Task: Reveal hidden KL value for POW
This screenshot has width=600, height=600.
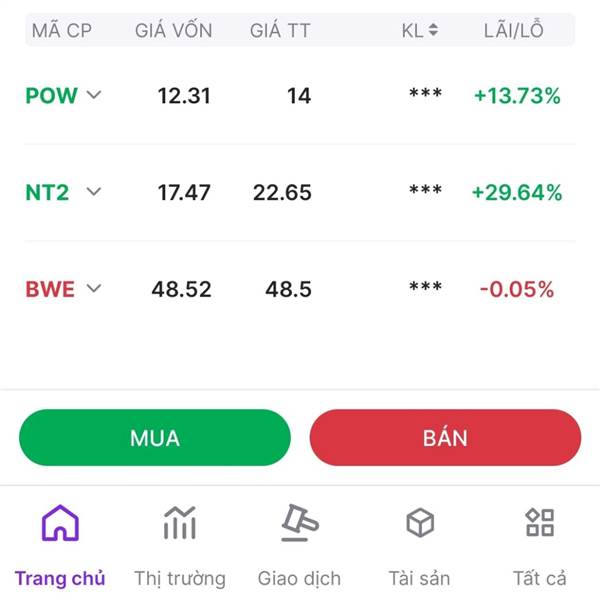Action: pos(425,96)
